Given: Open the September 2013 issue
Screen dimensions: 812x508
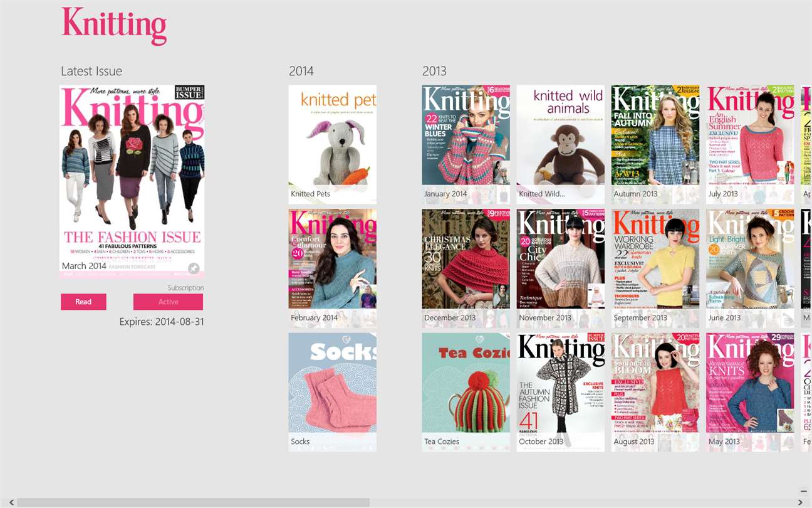Looking at the screenshot, I should 655,268.
